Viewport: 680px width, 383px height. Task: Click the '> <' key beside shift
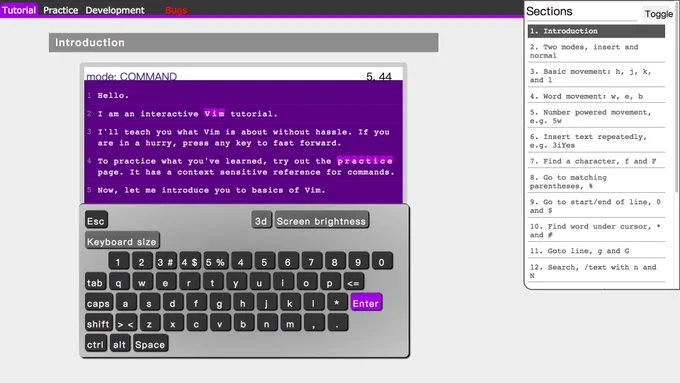[126, 324]
